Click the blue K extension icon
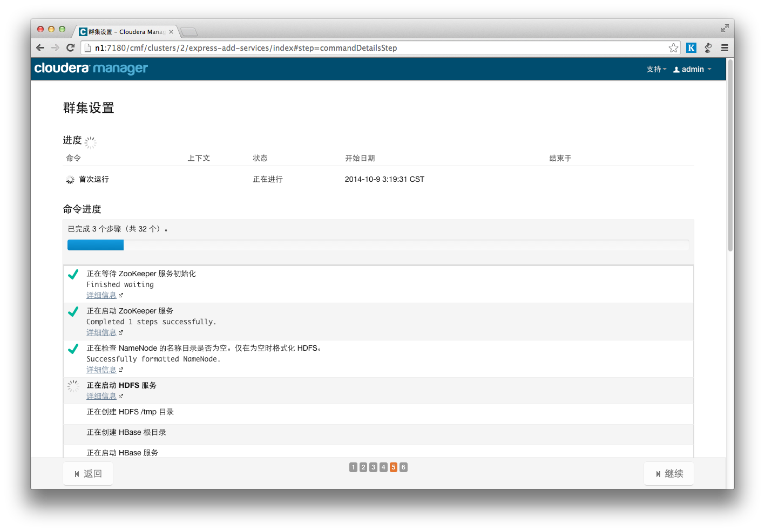 pyautogui.click(x=691, y=47)
